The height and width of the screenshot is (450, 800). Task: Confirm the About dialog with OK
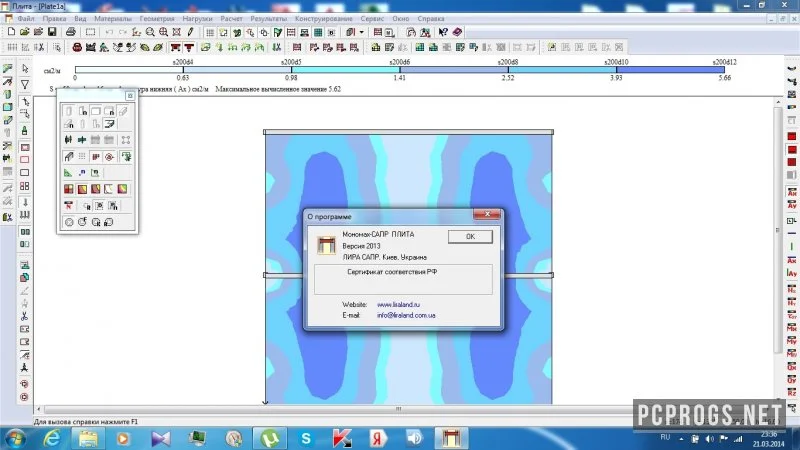coord(470,237)
